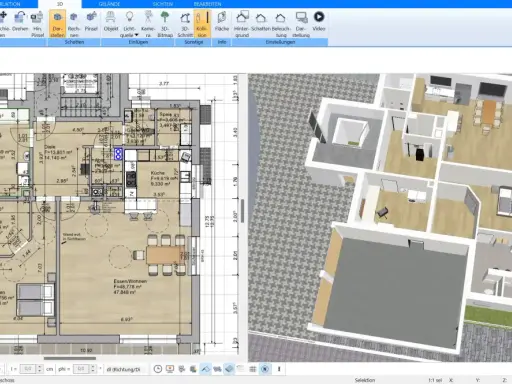The height and width of the screenshot is (384, 512).
Task: Open the Fläche info tool
Action: tap(222, 21)
